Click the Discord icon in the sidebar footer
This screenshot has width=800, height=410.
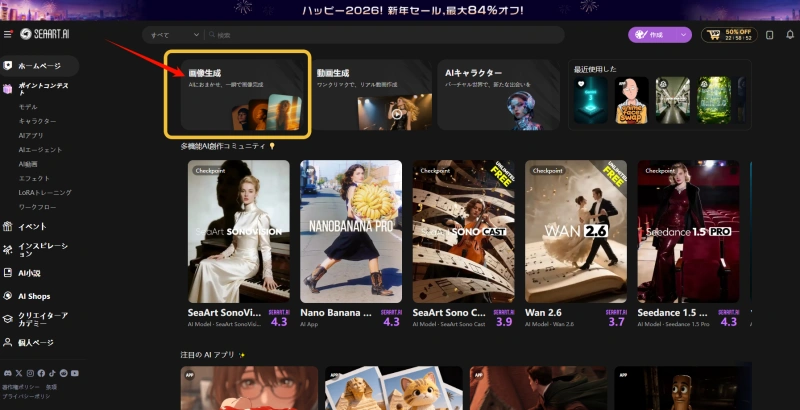tap(7, 373)
